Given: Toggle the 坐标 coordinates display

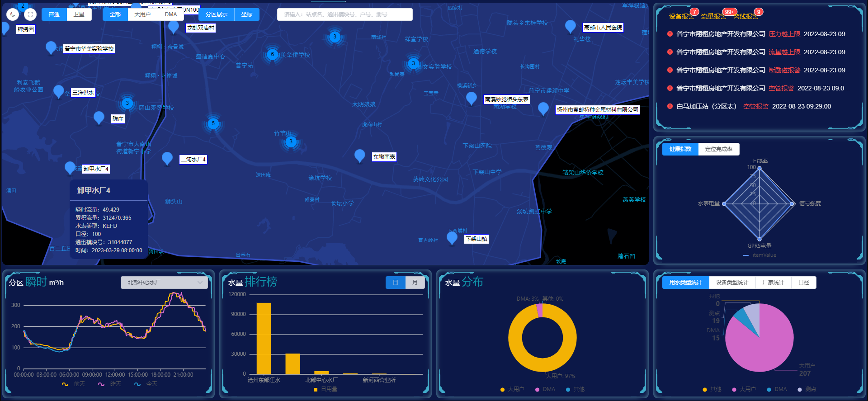Looking at the screenshot, I should click(247, 14).
